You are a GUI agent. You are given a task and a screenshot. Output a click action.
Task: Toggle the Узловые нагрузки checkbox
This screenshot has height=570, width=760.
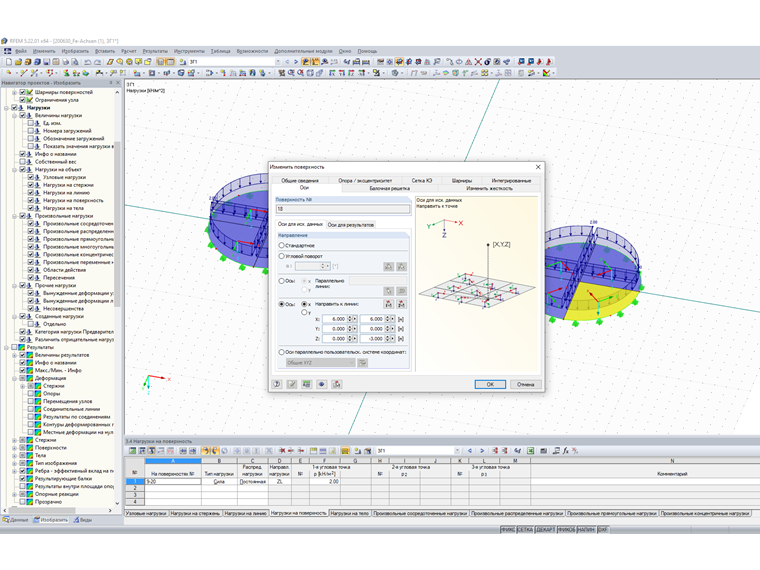coord(31,177)
